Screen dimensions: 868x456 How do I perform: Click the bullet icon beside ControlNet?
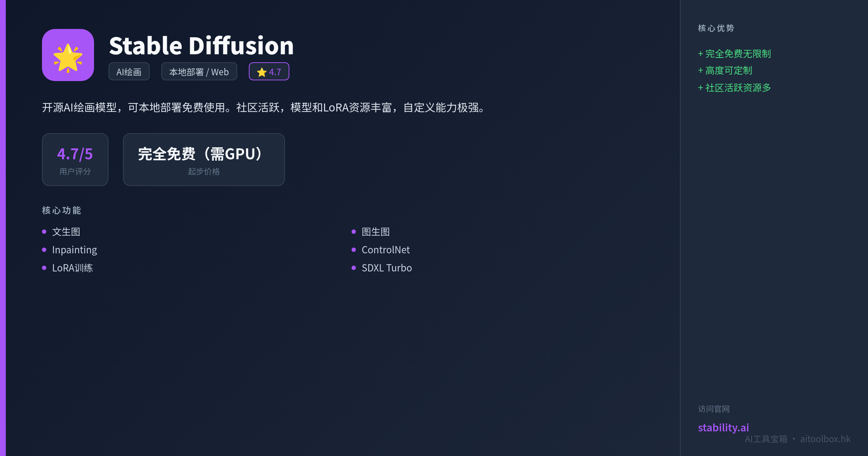point(354,249)
